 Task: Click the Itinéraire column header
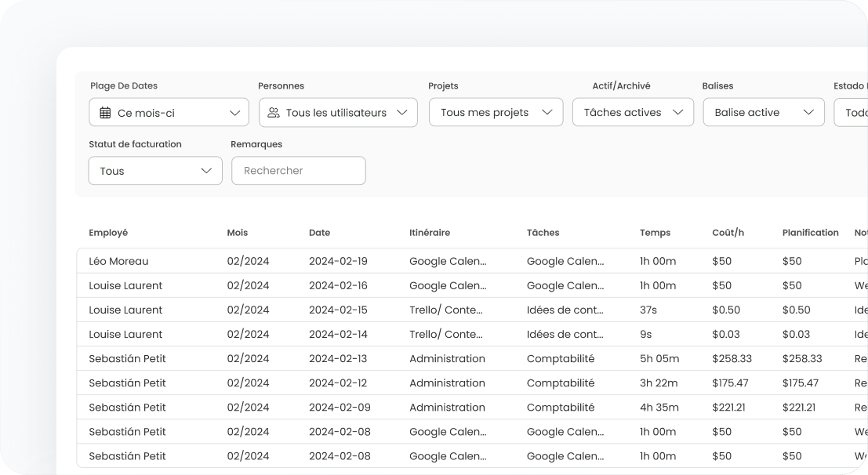(x=430, y=233)
